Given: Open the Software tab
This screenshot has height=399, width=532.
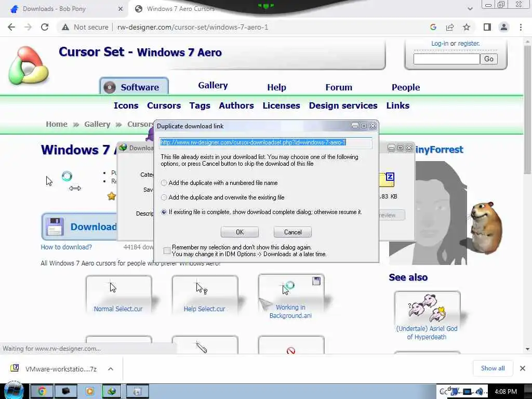Looking at the screenshot, I should [134, 87].
